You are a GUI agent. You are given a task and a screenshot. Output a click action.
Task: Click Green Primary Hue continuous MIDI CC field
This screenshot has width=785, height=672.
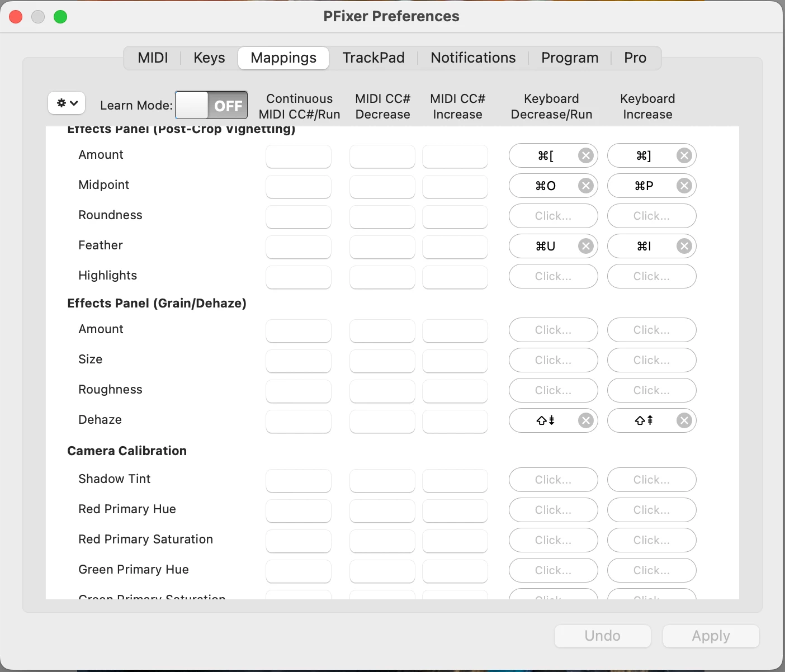tap(299, 571)
